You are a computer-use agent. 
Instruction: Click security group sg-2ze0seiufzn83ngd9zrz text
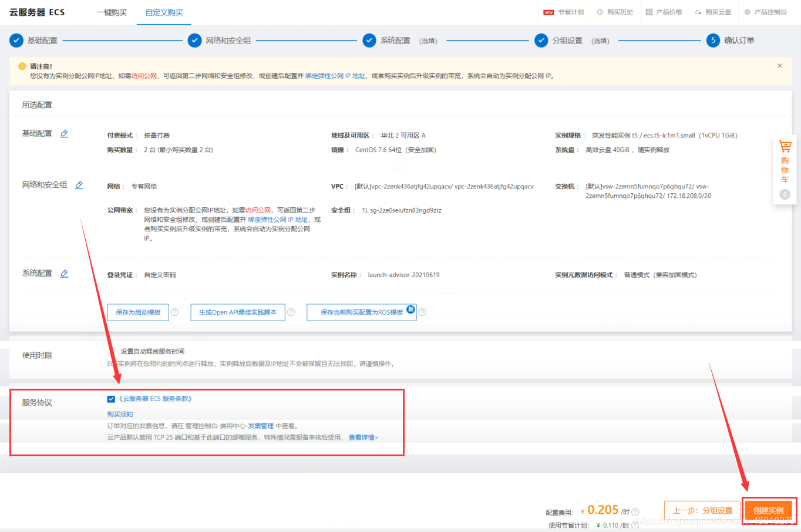[406, 210]
